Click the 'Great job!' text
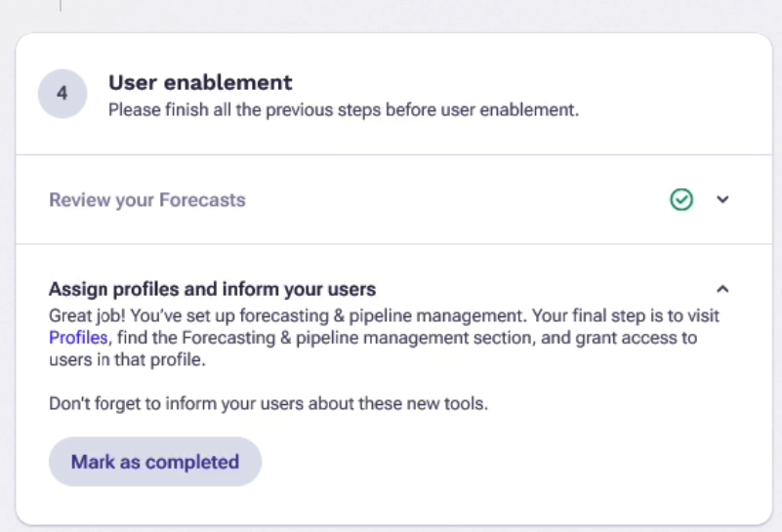The width and height of the screenshot is (782, 532). pos(85,316)
